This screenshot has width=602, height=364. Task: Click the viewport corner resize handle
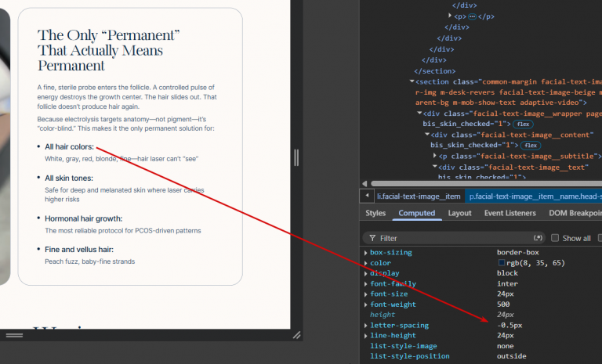[x=297, y=335]
